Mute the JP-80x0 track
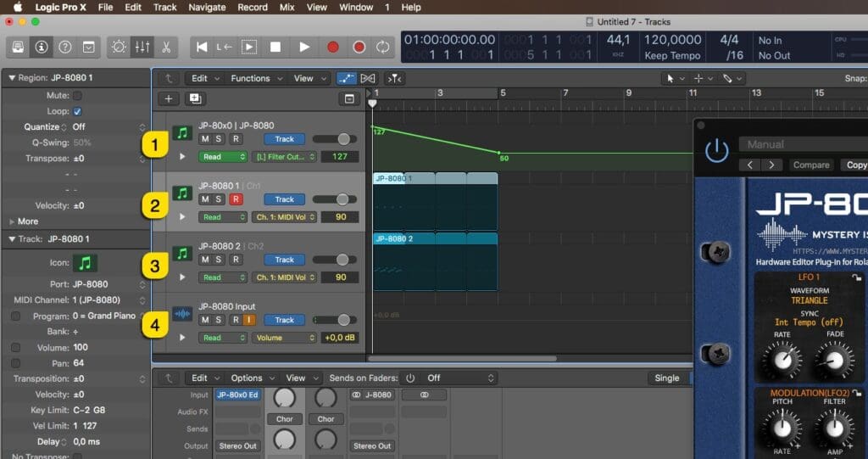The width and height of the screenshot is (868, 459). (205, 139)
